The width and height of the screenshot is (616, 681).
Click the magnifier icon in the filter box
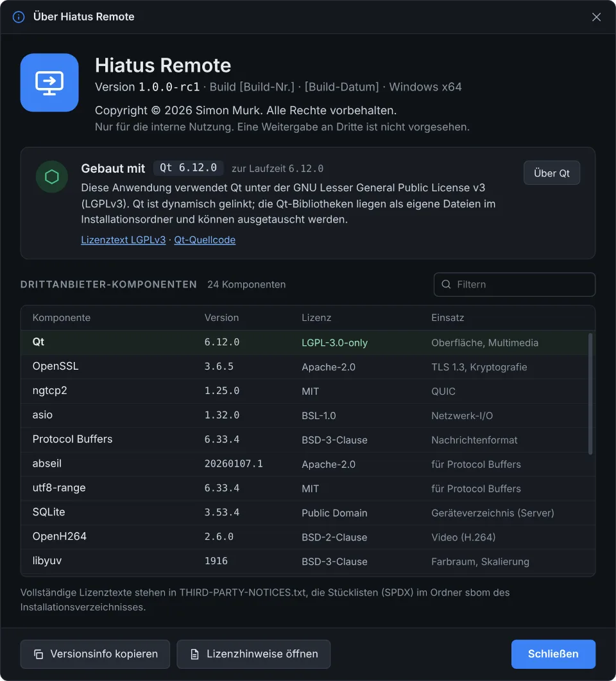446,284
